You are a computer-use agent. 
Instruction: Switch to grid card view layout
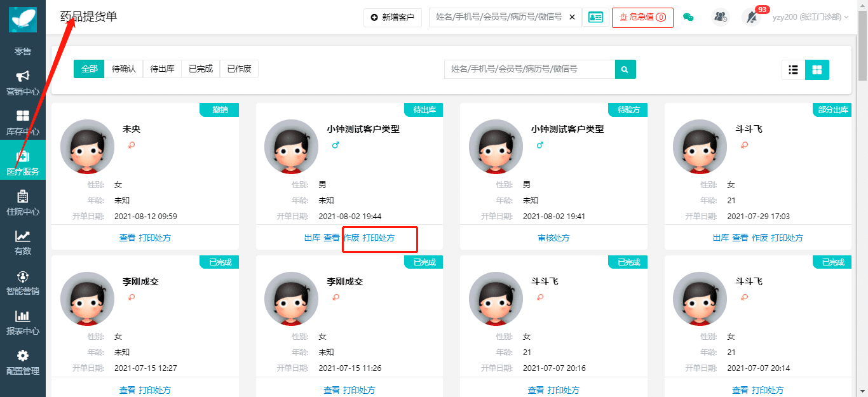[817, 70]
